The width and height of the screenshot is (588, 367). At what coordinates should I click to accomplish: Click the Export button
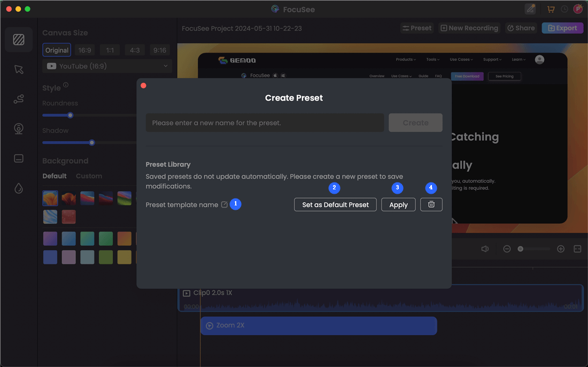[x=562, y=28]
